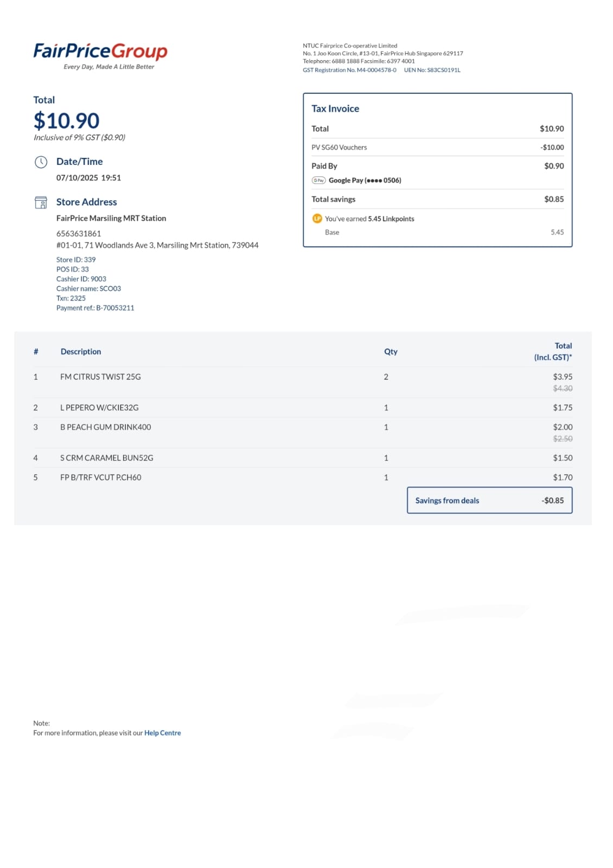The image size is (613, 868).
Task: Click the 'Every Day, Made A Little Better' tagline
Action: 109,67
